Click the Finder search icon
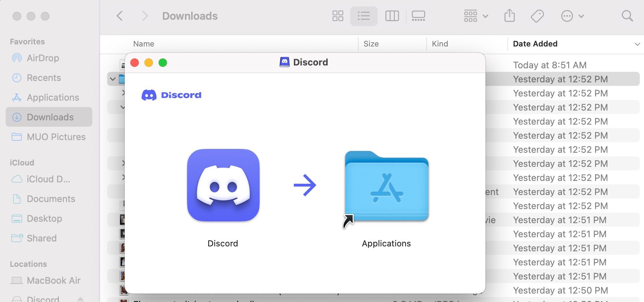 pos(627,16)
